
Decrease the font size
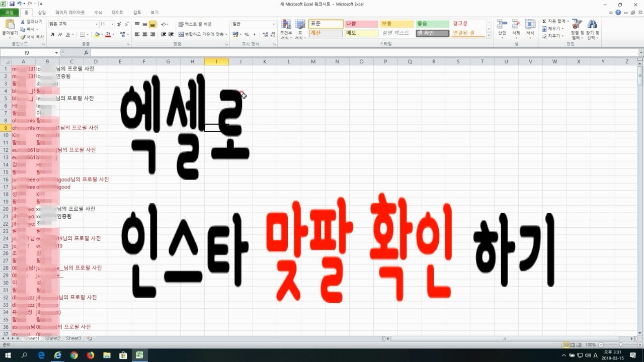pyautogui.click(x=126, y=24)
